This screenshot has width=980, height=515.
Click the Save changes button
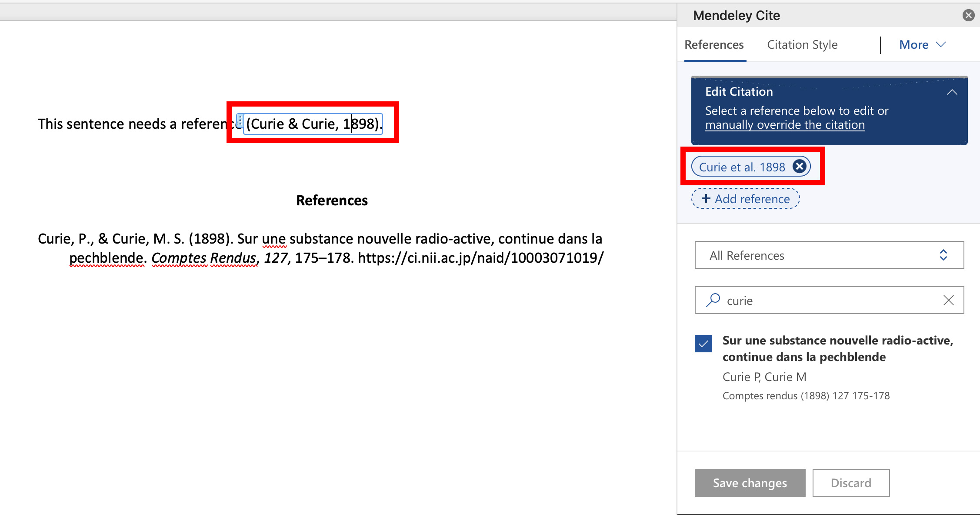750,482
